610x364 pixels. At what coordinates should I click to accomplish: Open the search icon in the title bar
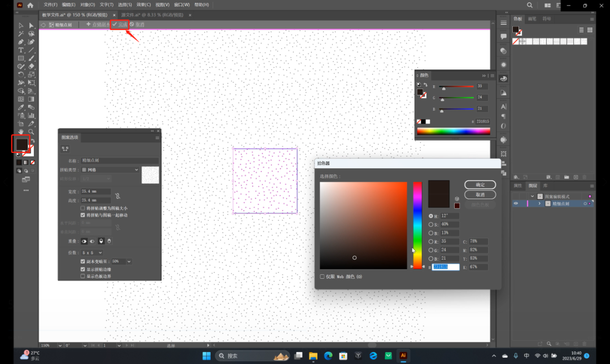(529, 5)
